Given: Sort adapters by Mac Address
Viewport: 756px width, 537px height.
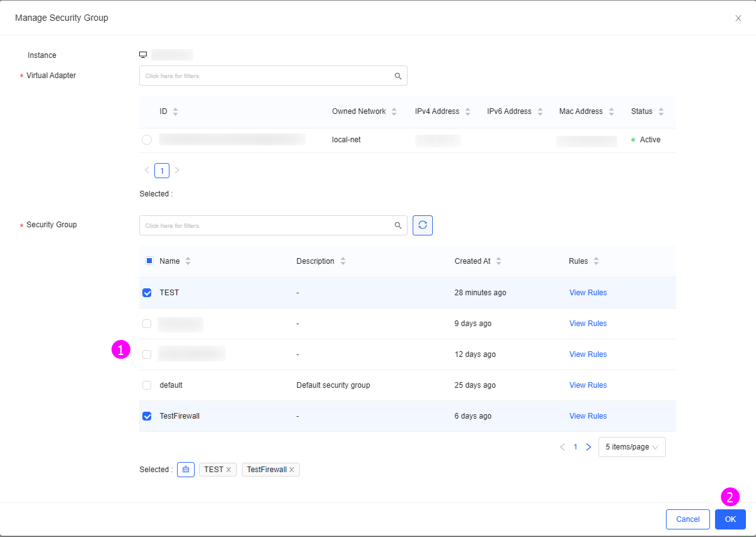Looking at the screenshot, I should pos(611,111).
